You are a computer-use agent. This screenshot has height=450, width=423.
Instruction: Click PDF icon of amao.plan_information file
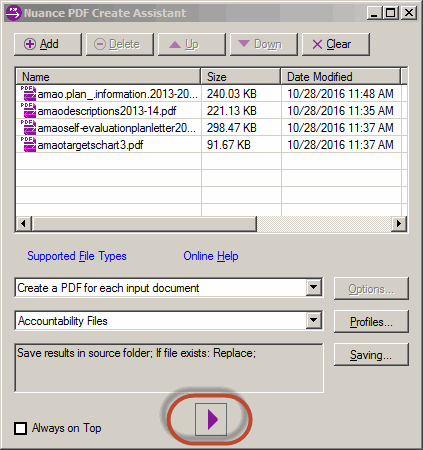point(28,93)
